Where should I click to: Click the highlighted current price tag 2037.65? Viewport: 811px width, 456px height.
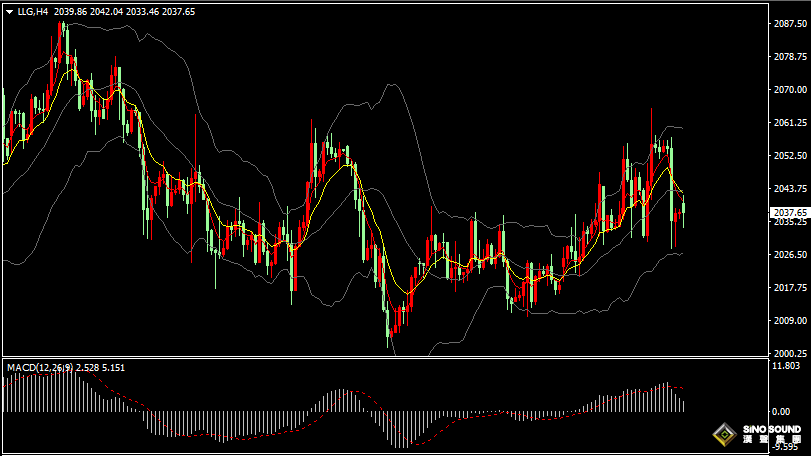[789, 212]
